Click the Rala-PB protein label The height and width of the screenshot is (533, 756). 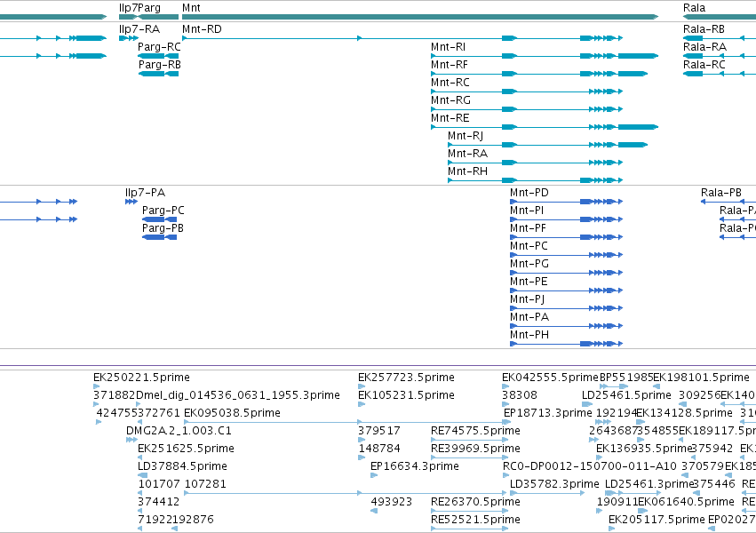[720, 193]
